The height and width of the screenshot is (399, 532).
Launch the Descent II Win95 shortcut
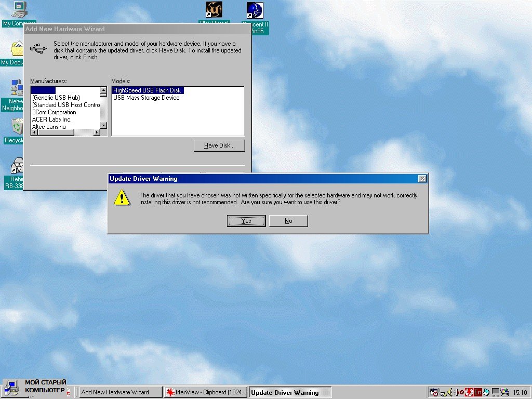pyautogui.click(x=255, y=10)
